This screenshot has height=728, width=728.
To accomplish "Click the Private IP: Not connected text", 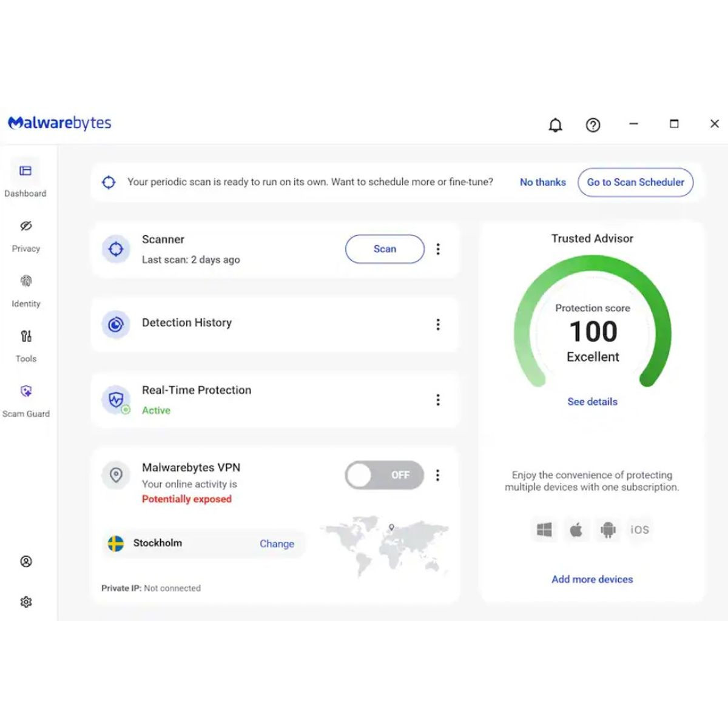I will tap(151, 588).
